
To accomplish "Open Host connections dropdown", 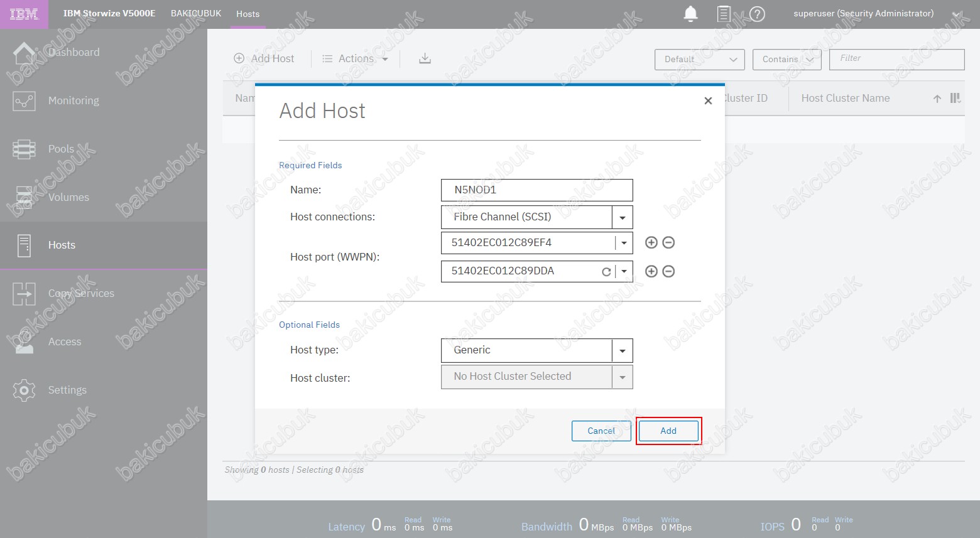I will pyautogui.click(x=623, y=217).
